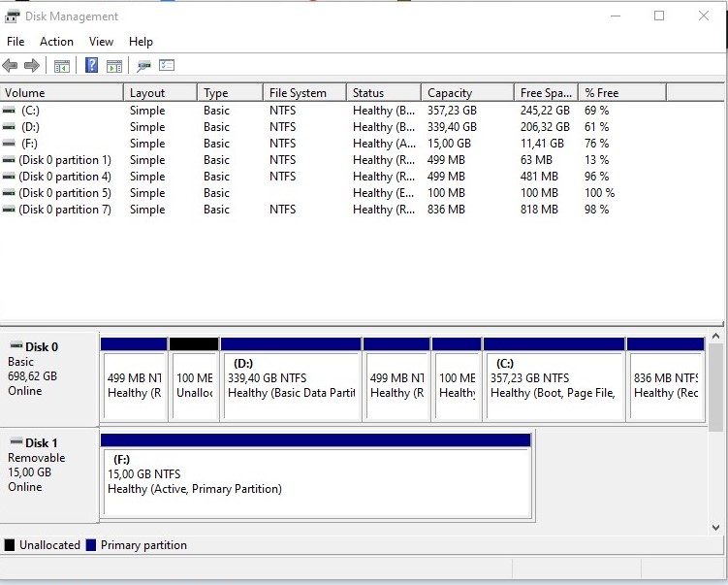Select the (D:) volume drive icon
Image resolution: width=728 pixels, height=585 pixels.
click(9, 127)
